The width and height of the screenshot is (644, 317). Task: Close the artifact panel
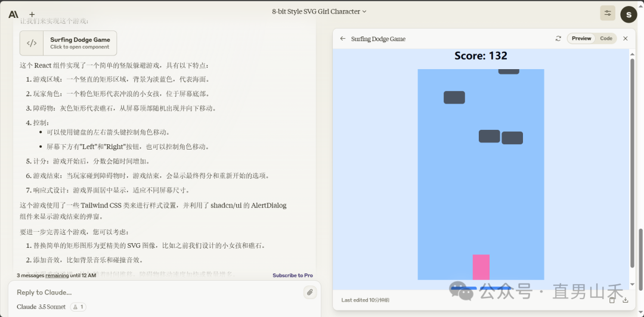(626, 39)
